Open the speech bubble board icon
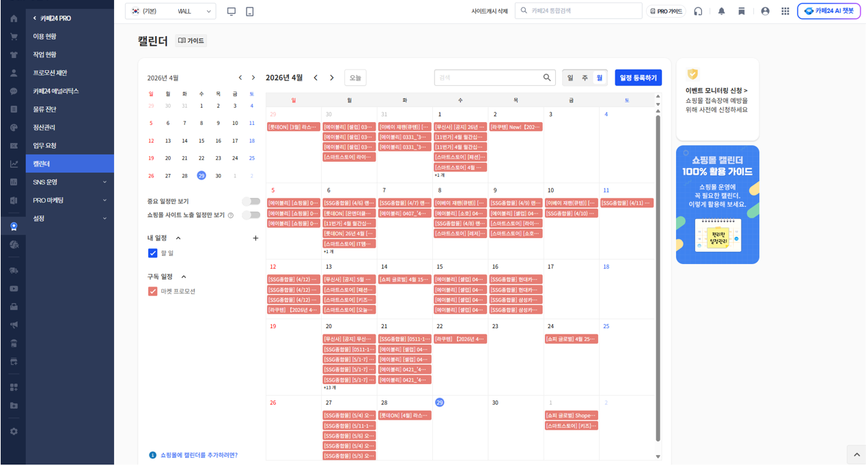The width and height of the screenshot is (868, 466). (14, 91)
